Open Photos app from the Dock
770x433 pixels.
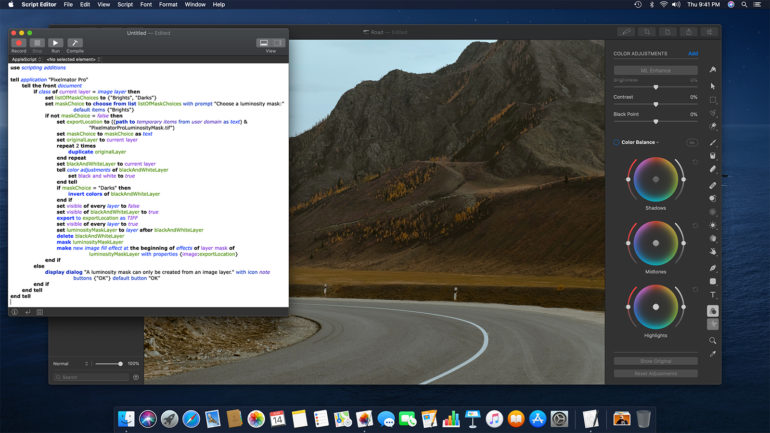256,419
